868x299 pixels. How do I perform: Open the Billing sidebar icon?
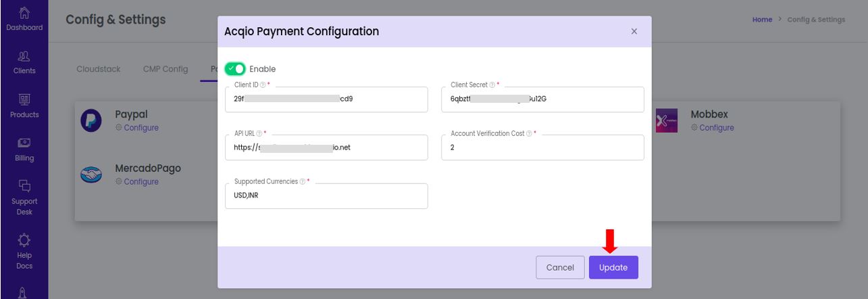24,149
